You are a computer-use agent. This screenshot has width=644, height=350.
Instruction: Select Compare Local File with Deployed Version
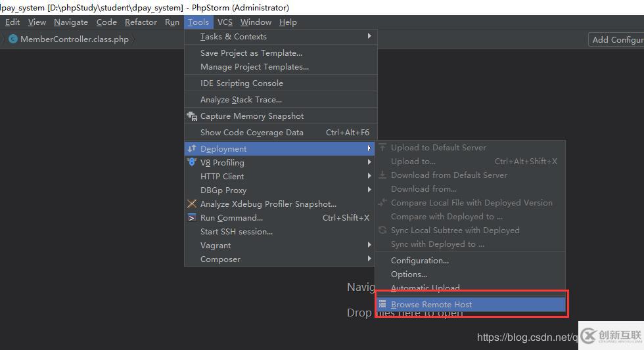click(x=471, y=203)
